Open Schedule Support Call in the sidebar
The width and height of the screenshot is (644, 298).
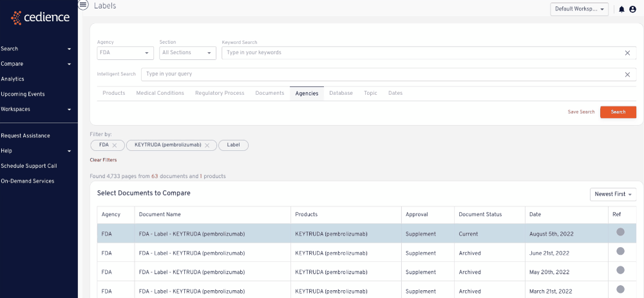pyautogui.click(x=29, y=166)
